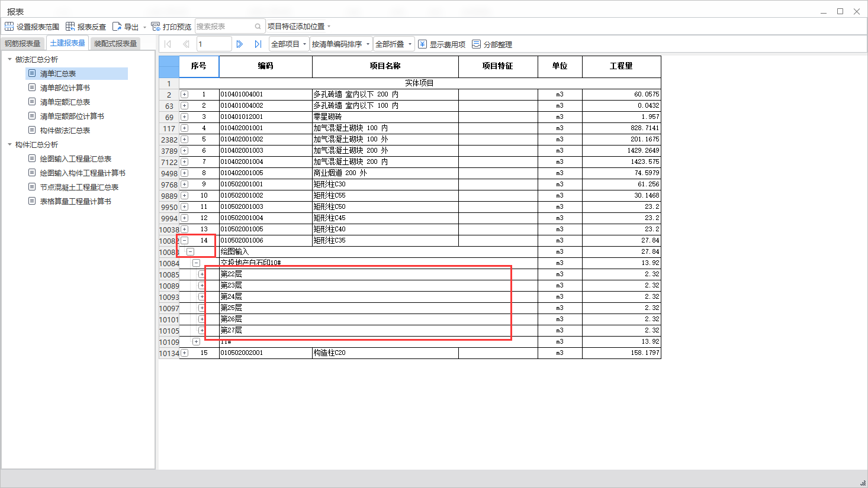Open the 全部项目 dropdown
The height and width of the screenshot is (488, 868).
(289, 44)
